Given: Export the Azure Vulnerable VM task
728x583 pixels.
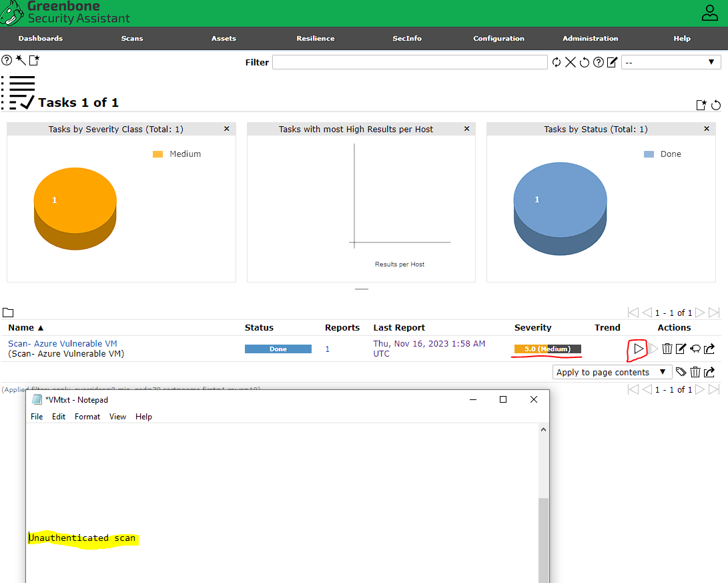Looking at the screenshot, I should (x=709, y=349).
